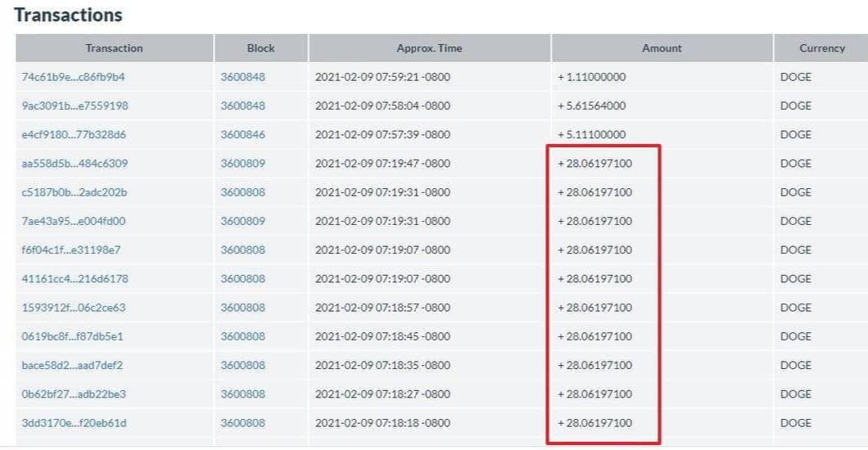
Task: Select the time 2021-02-09 07:18:57 -0800
Action: click(x=382, y=307)
